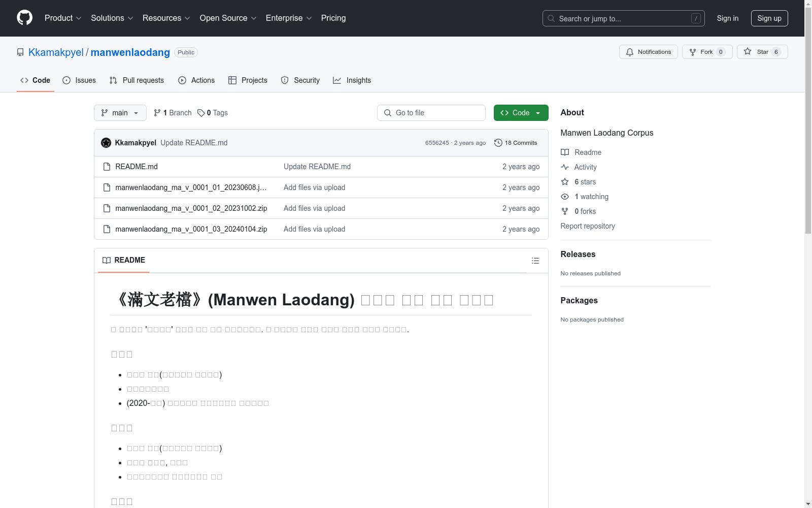
Task: Switch to the Pull requests tab
Action: (x=137, y=80)
